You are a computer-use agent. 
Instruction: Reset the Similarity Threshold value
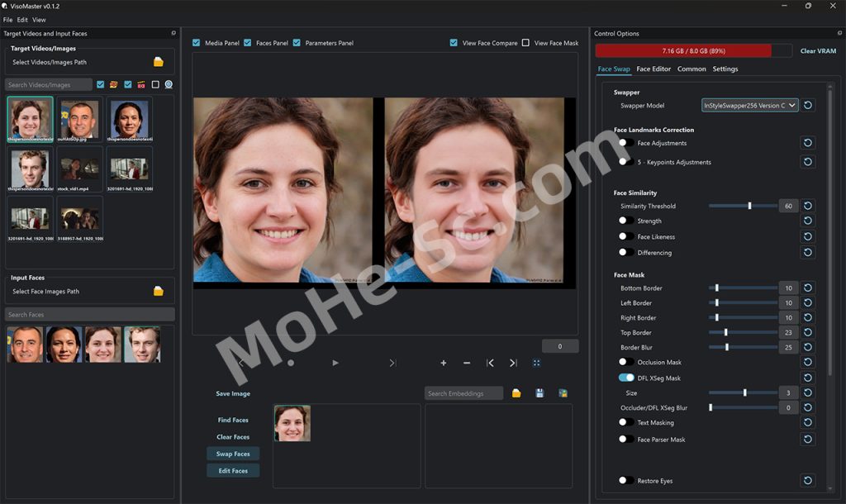(808, 206)
